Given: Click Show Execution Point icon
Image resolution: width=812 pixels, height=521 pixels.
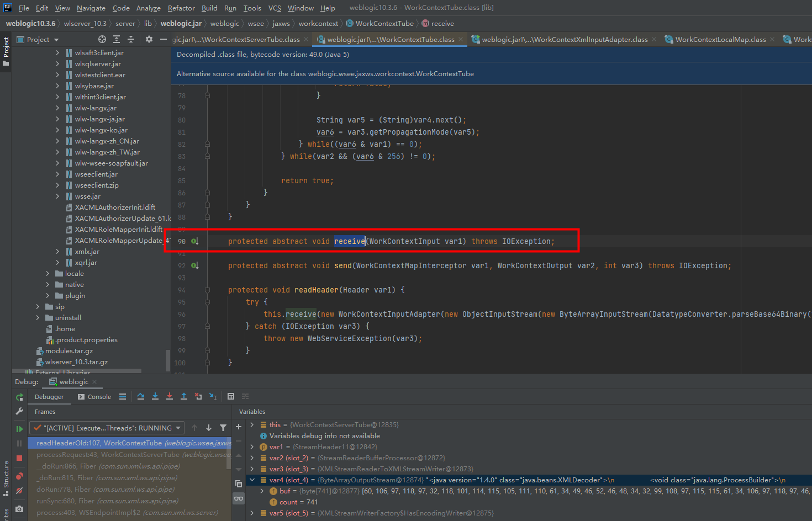Looking at the screenshot, I should 123,397.
